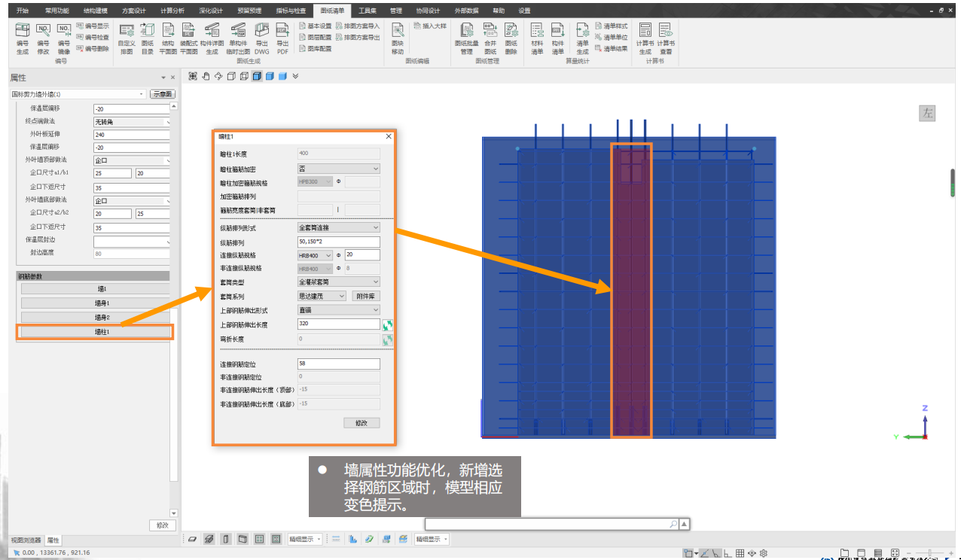Screen dimensions: 961x560
Task: Select the pan hand tool in view toolbar
Action: (x=206, y=76)
